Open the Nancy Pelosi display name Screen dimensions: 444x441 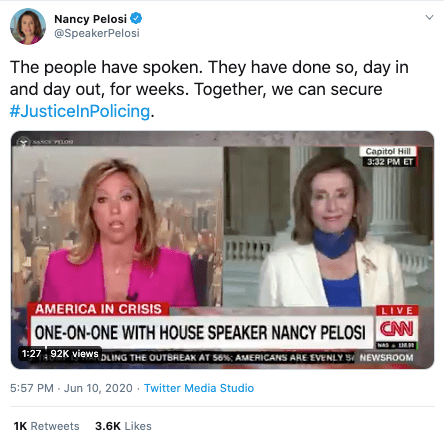[x=90, y=19]
